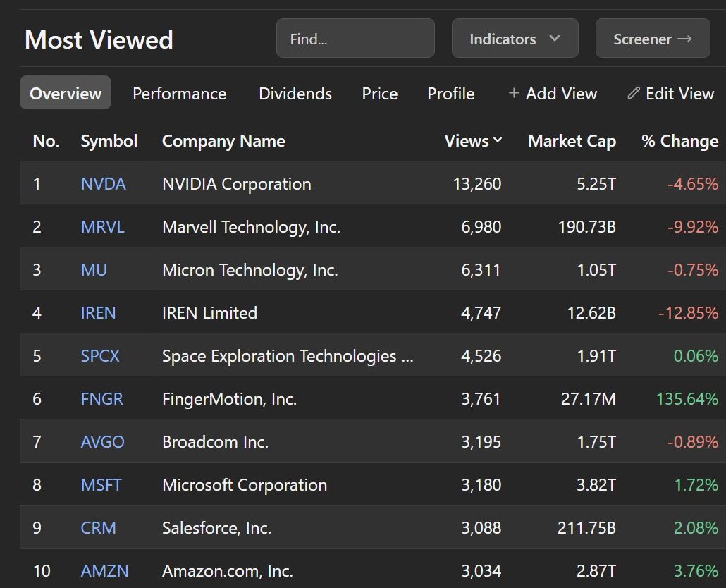The height and width of the screenshot is (588, 726).
Task: Open the AVGO ticker link
Action: (102, 441)
